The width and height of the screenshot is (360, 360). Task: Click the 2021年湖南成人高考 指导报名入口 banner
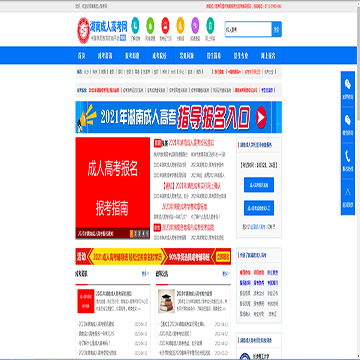(179, 117)
